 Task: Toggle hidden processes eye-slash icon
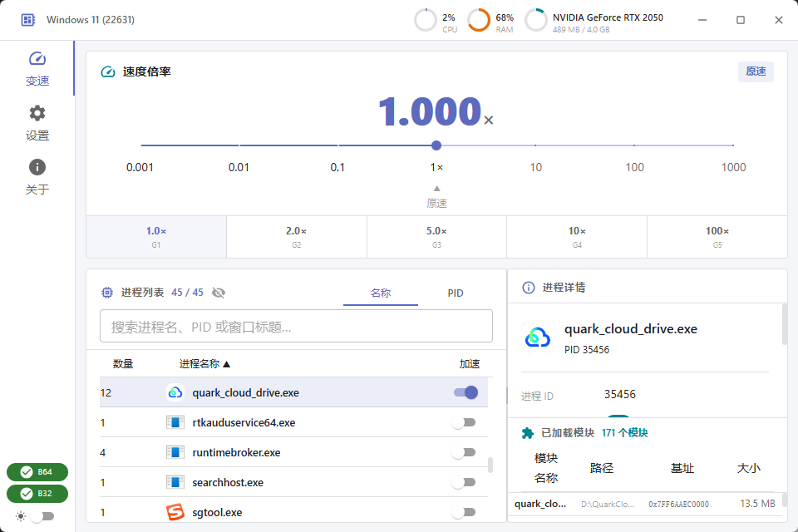pos(219,293)
